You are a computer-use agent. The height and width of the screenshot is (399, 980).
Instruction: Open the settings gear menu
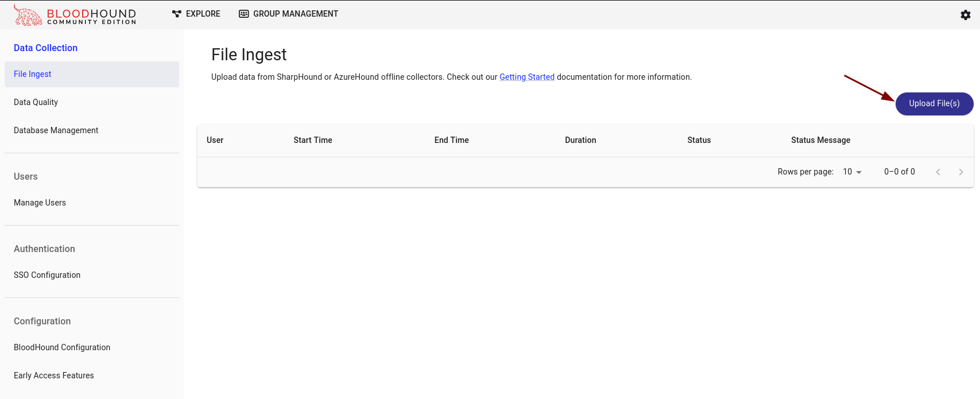click(966, 15)
